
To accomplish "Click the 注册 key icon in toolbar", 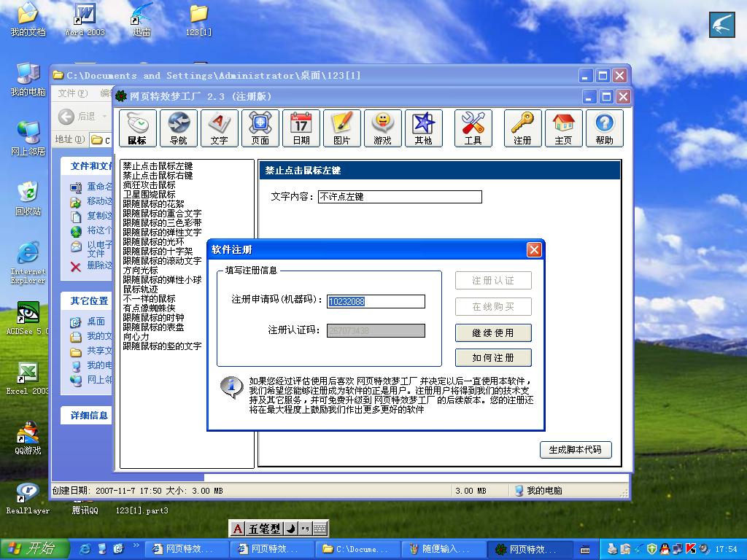I will (x=522, y=128).
